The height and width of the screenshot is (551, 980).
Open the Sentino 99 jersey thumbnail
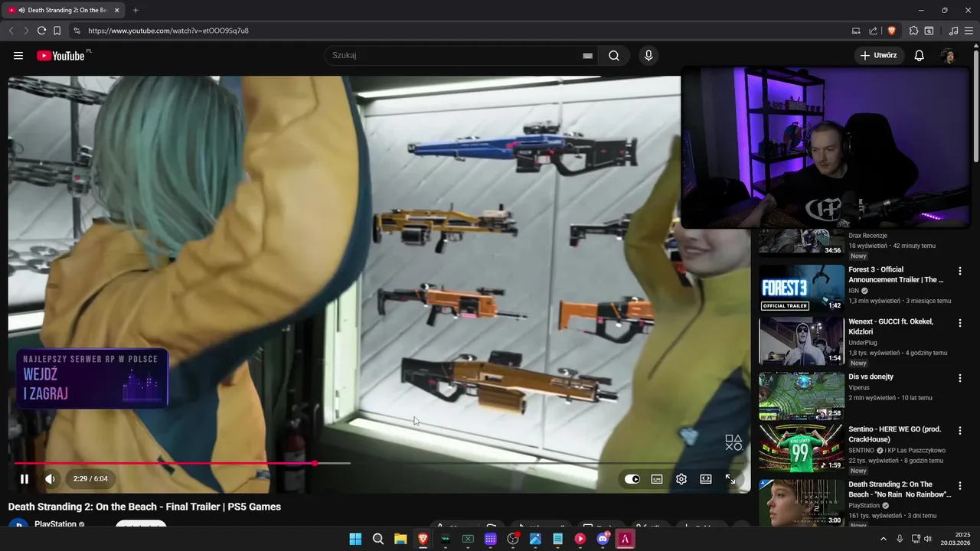click(x=802, y=448)
